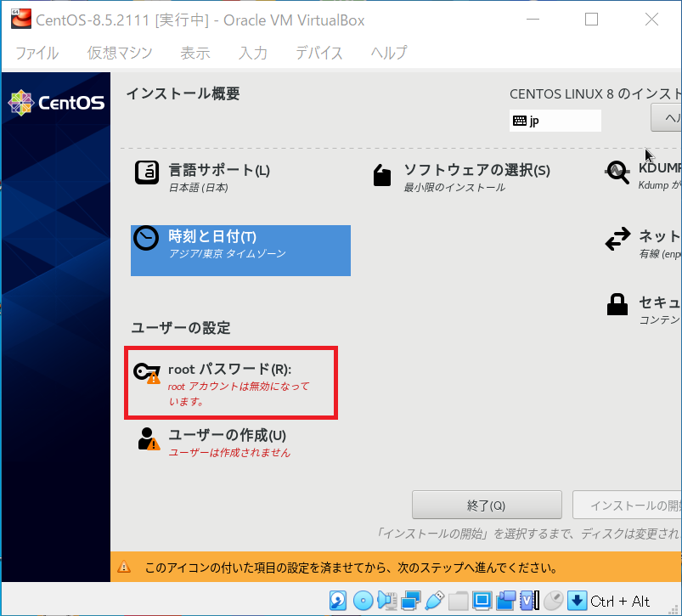Image resolution: width=682 pixels, height=616 pixels.
Task: Click the 日本語 (日本) subtitle text
Action: (199, 188)
